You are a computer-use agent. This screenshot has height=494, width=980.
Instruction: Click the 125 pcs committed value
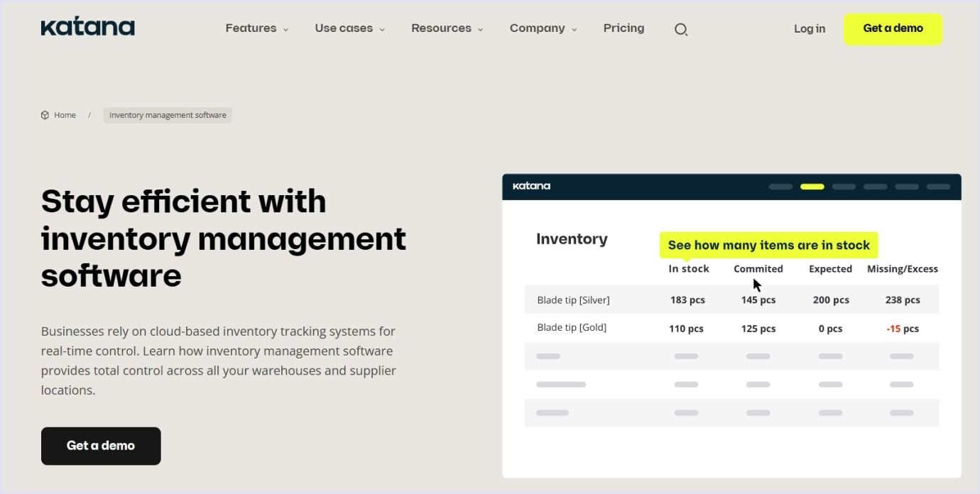click(758, 329)
